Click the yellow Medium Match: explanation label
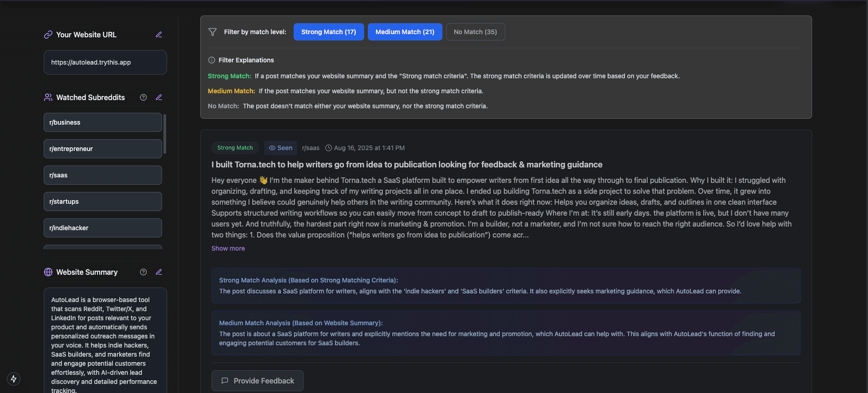This screenshot has width=868, height=393. click(231, 91)
